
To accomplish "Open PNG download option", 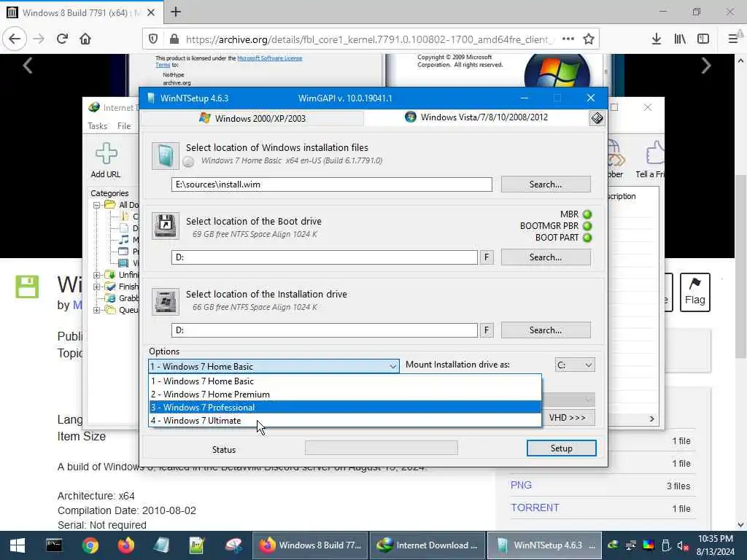I will (521, 485).
